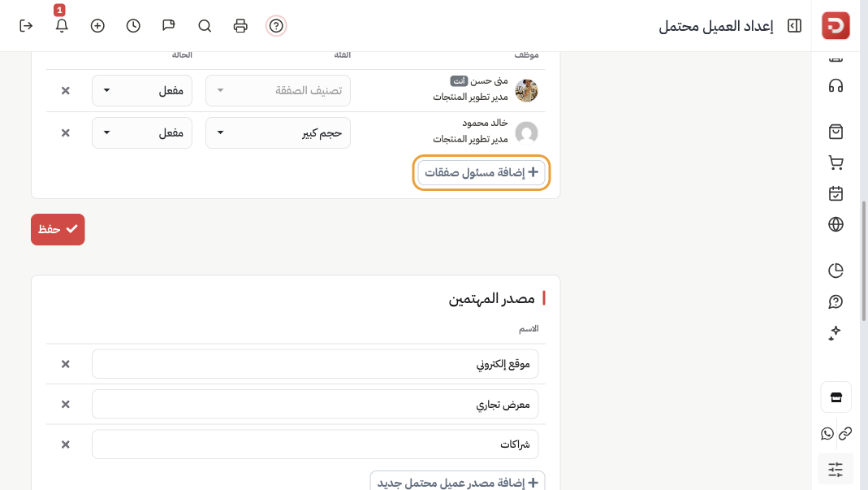This screenshot has height=490, width=868.
Task: Open calendar check icon in sidebar
Action: [836, 193]
